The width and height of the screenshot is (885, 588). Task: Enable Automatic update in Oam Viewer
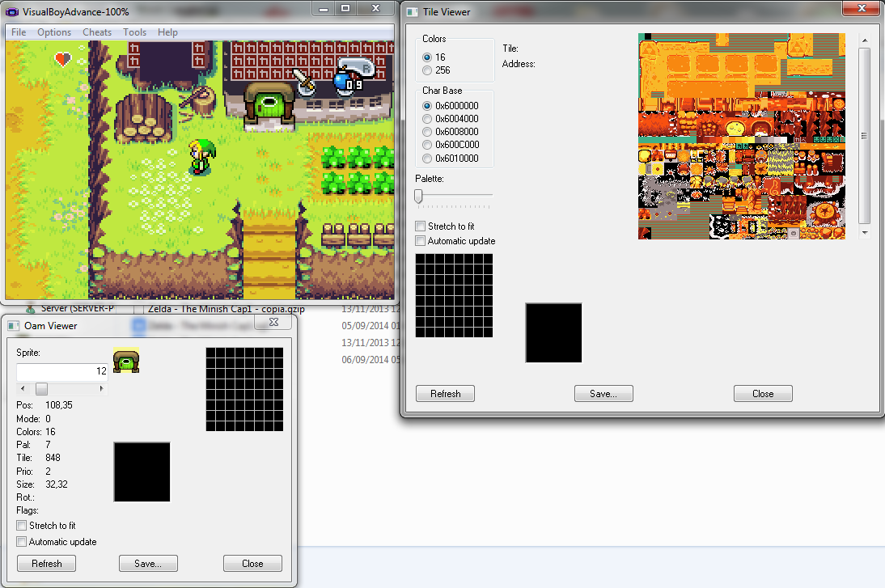point(22,542)
